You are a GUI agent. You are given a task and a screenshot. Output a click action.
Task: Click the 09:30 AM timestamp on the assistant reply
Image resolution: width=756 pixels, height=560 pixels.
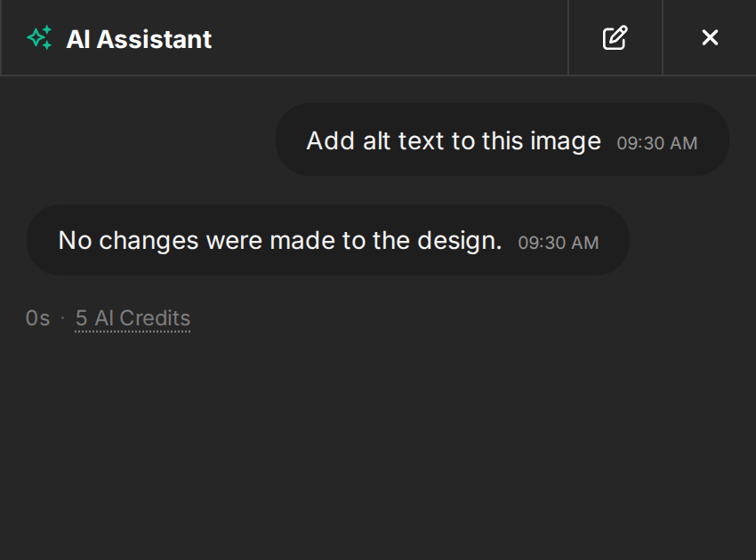pos(559,243)
